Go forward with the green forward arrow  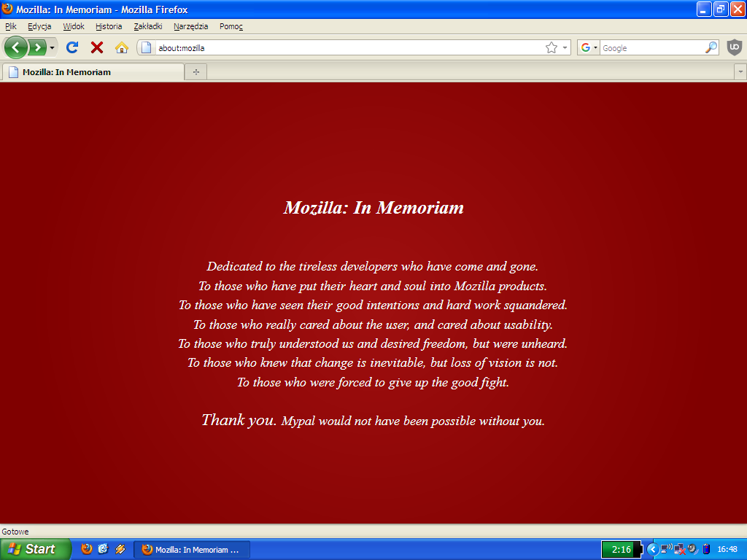(x=37, y=47)
